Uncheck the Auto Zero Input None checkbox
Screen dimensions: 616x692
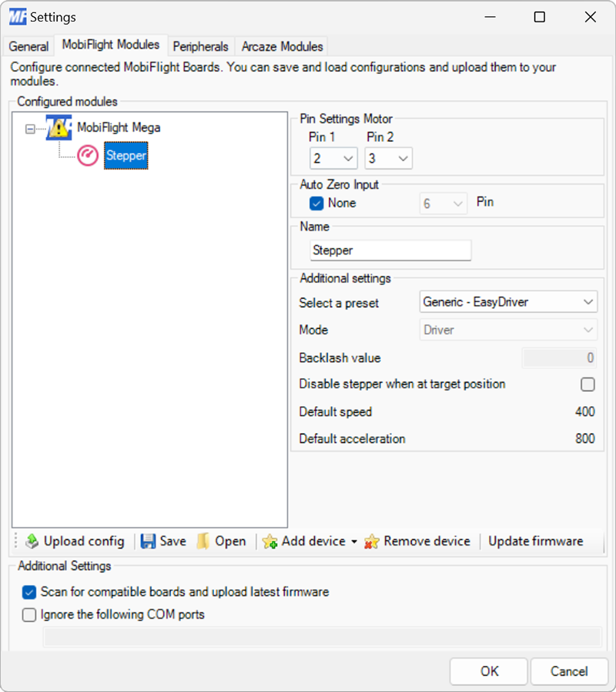click(x=316, y=203)
